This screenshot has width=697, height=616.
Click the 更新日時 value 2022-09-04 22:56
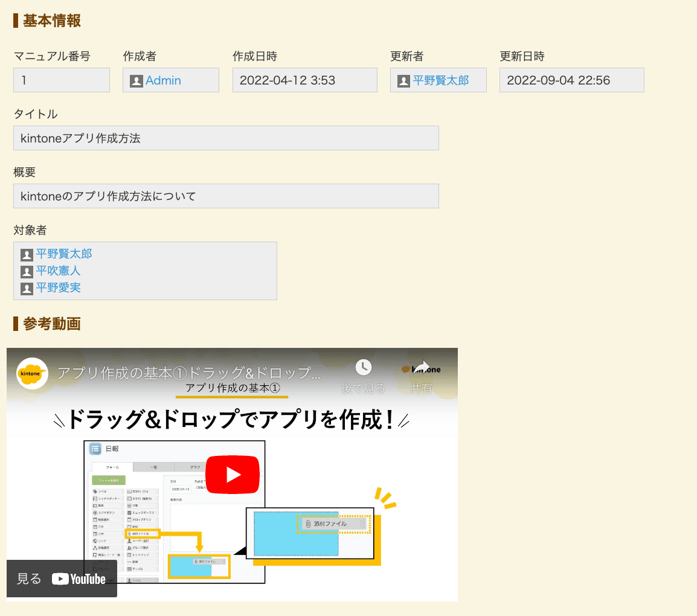point(571,80)
